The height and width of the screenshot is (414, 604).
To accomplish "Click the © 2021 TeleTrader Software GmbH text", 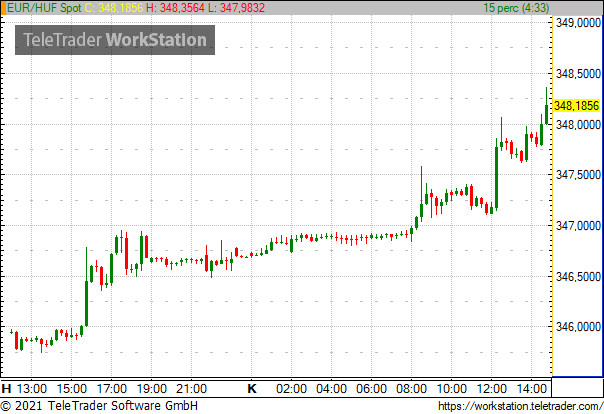I will click(x=99, y=406).
